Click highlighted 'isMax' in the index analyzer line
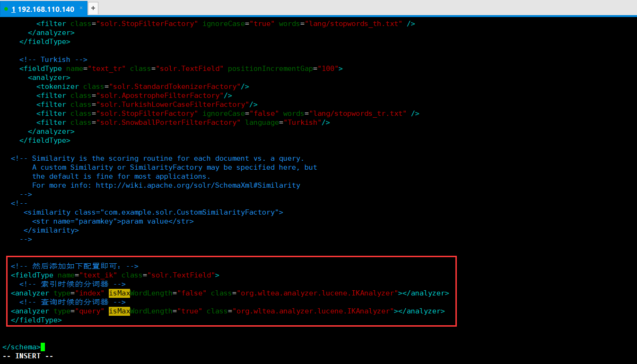Screen dimensions: 637x364 pyautogui.click(x=119, y=293)
